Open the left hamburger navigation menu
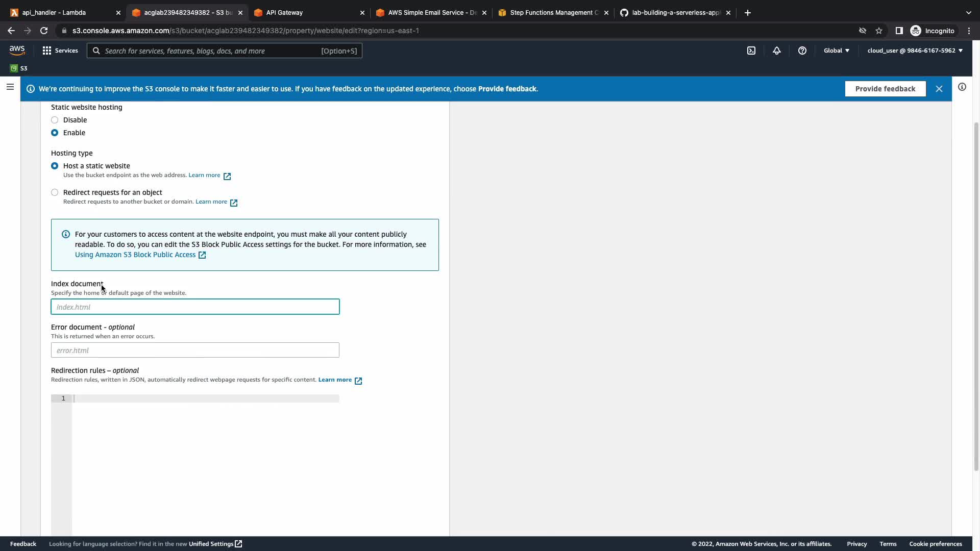Screen dimensions: 980x551 (10, 87)
